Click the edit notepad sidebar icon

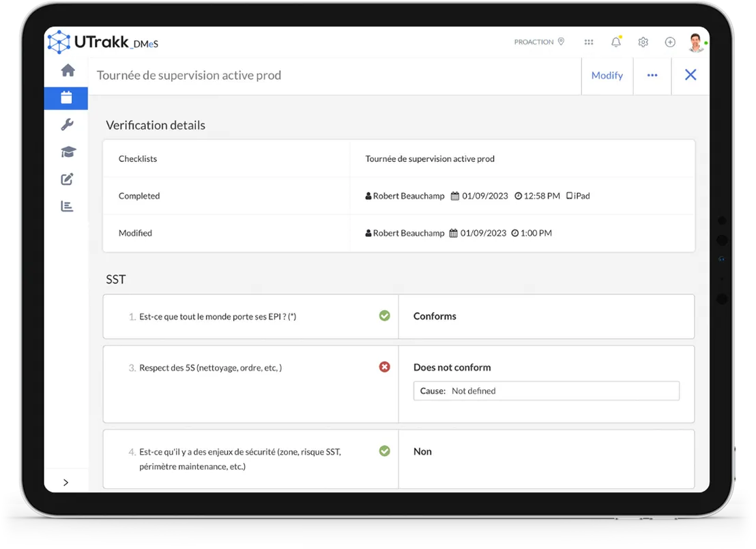click(x=67, y=180)
